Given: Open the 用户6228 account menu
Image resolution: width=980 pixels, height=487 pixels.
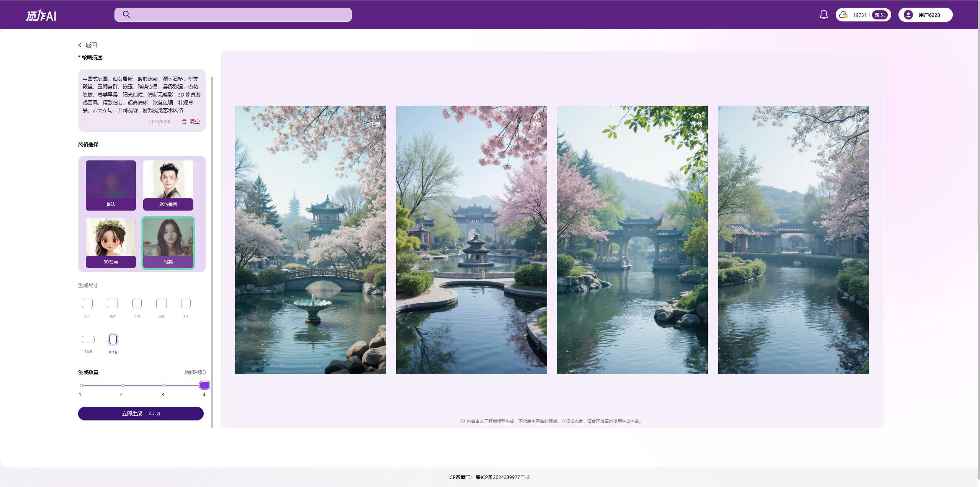Looking at the screenshot, I should point(929,15).
